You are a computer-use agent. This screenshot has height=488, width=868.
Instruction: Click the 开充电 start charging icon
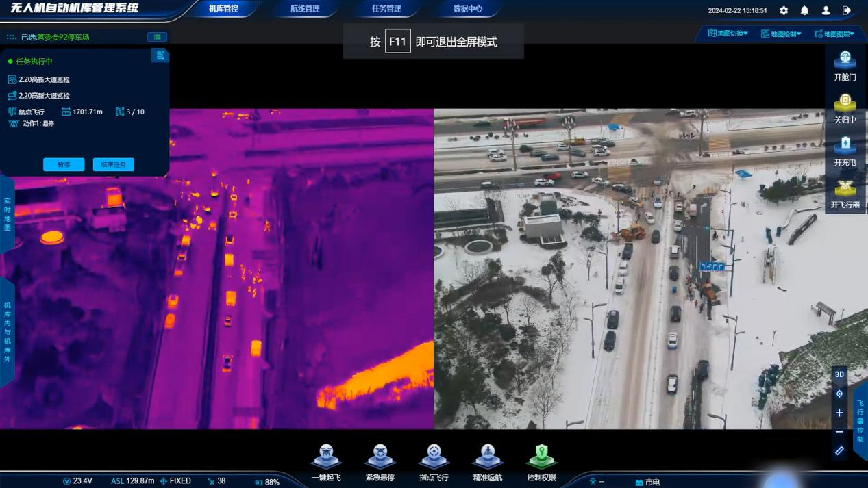pyautogui.click(x=845, y=146)
